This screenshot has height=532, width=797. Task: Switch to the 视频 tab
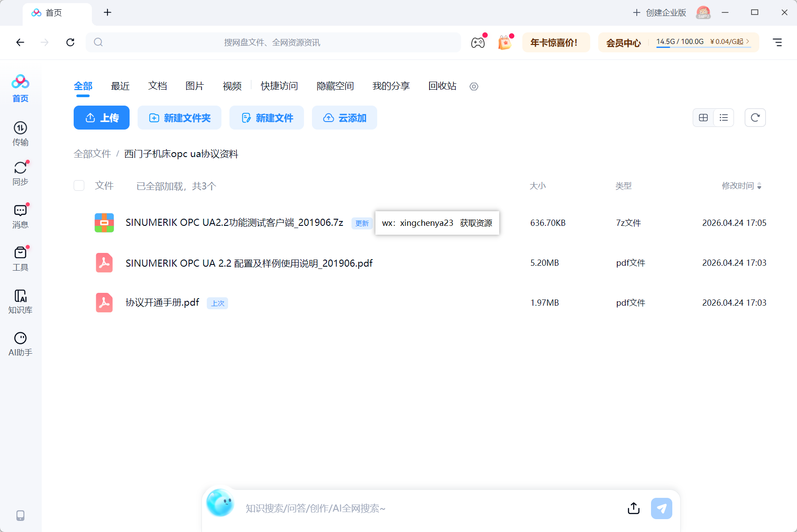pyautogui.click(x=232, y=86)
